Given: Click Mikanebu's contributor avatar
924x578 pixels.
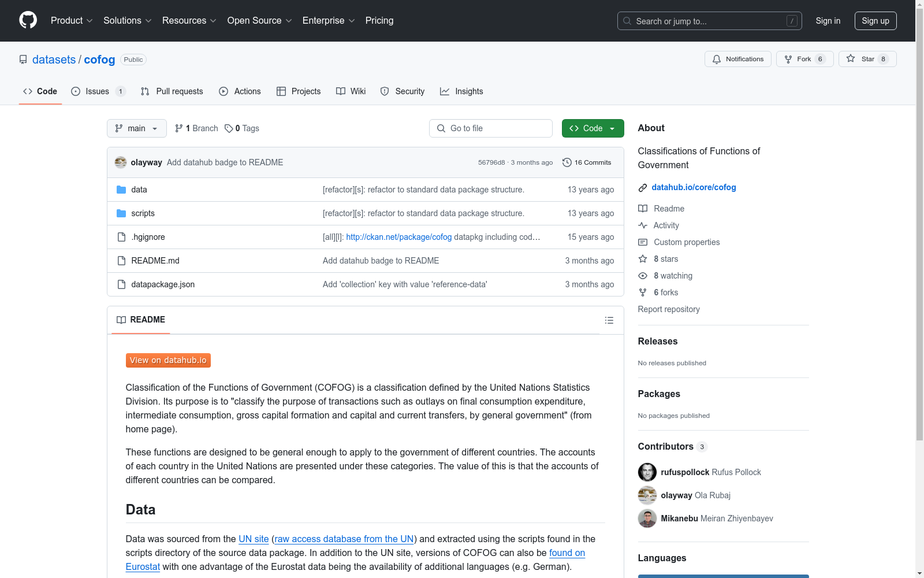Looking at the screenshot, I should [647, 518].
